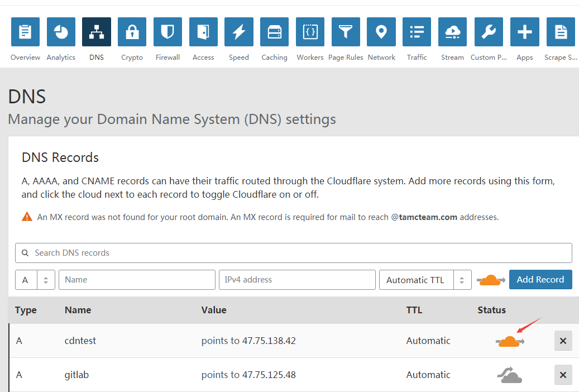Viewport: 579px width, 392px height.
Task: Open the Speed lightning bolt icon
Action: coord(238,32)
